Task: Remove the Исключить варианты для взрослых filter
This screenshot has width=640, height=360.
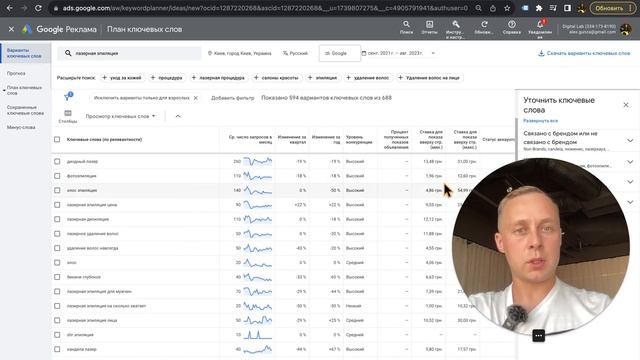Action: [x=196, y=98]
